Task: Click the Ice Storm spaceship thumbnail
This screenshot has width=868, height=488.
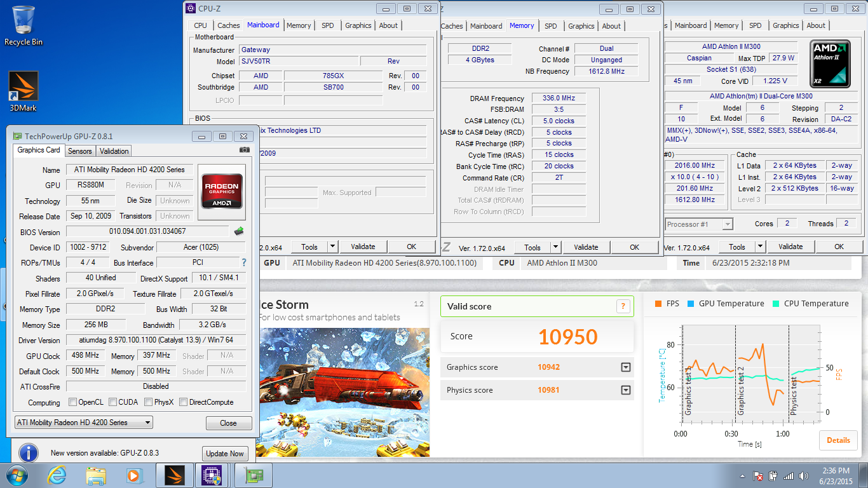Action: coord(344,392)
